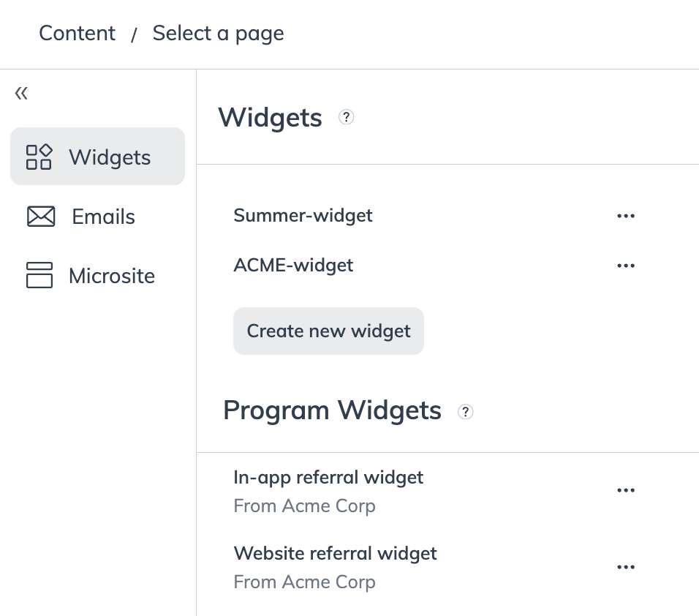Viewport: 699px width, 616px height.
Task: Open more options for ACME-widget
Action: pos(626,266)
